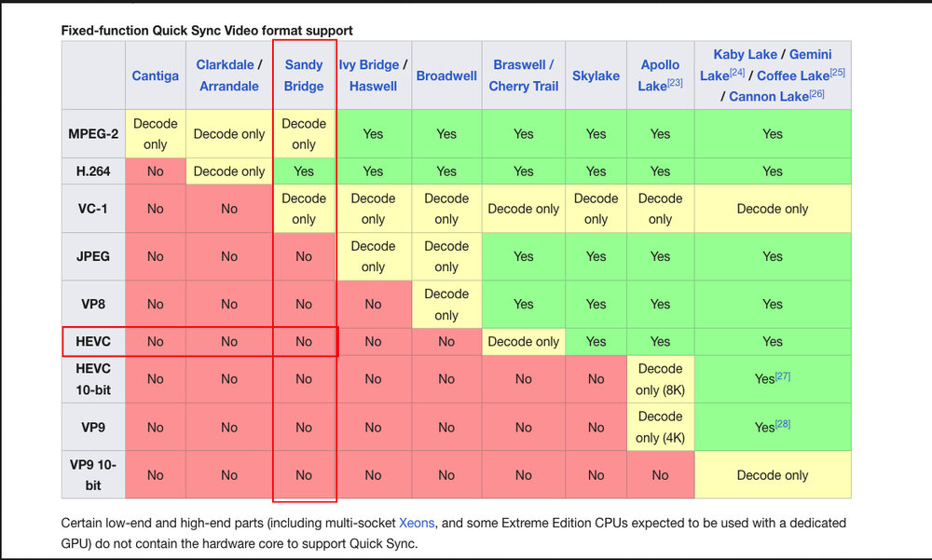932x560 pixels.
Task: Open the Broadwell article link
Action: point(446,75)
